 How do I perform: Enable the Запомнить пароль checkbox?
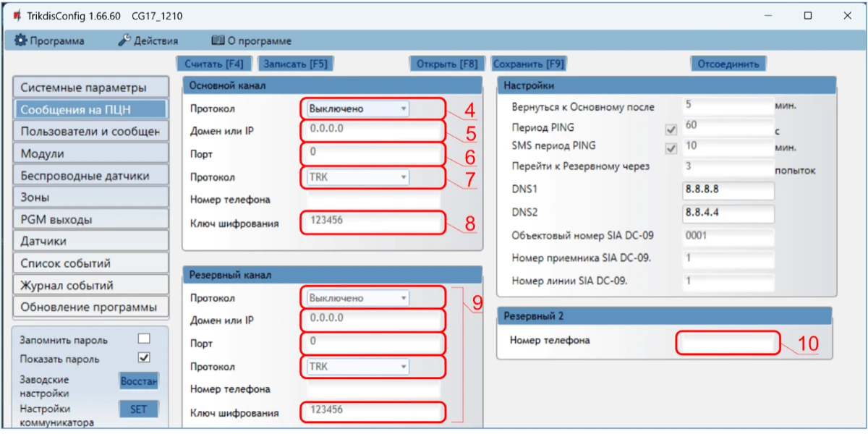(144, 339)
